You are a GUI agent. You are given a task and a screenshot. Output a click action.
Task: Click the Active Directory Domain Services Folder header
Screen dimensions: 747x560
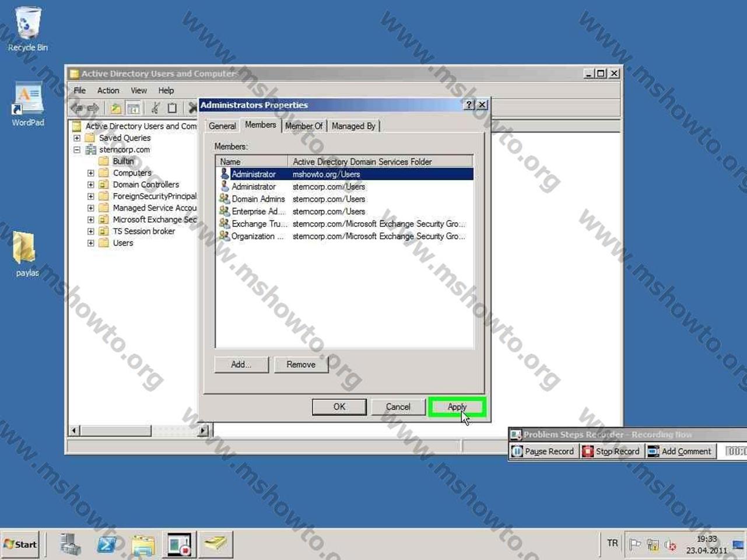click(380, 162)
